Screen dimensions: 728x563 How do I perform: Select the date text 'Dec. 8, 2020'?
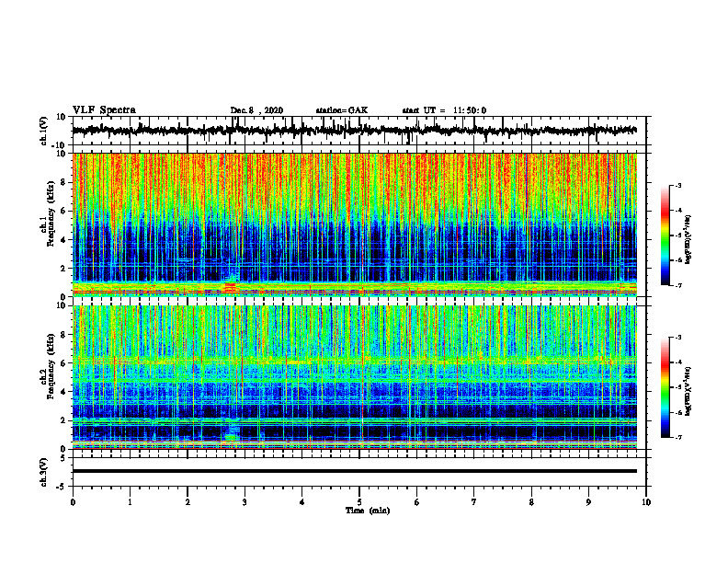pos(256,110)
